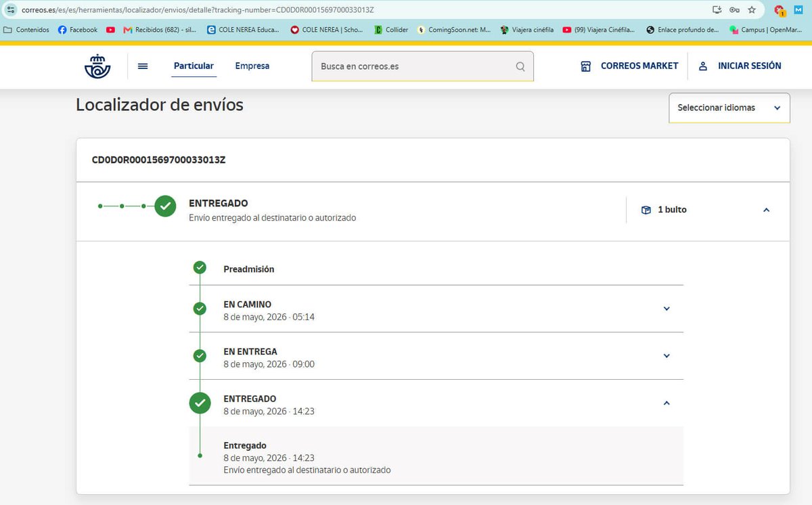Expand the EN CAMINO step details
The width and height of the screenshot is (812, 505).
click(x=667, y=309)
